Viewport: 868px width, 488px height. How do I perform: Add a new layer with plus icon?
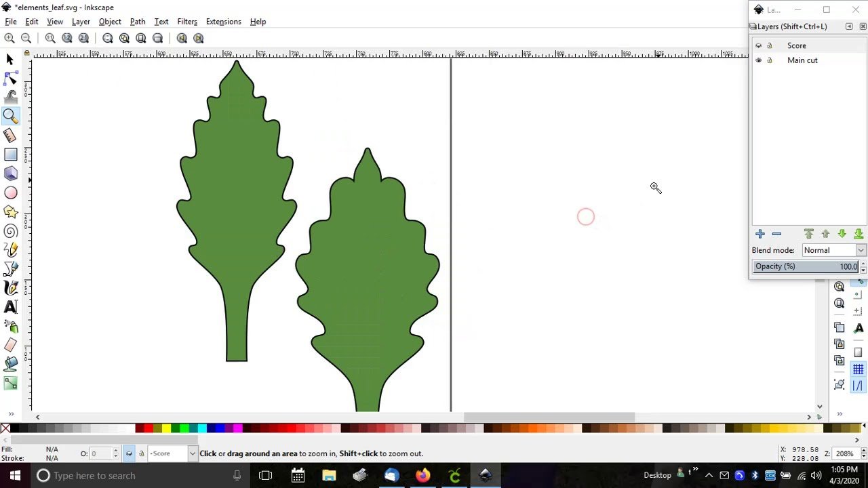(759, 234)
